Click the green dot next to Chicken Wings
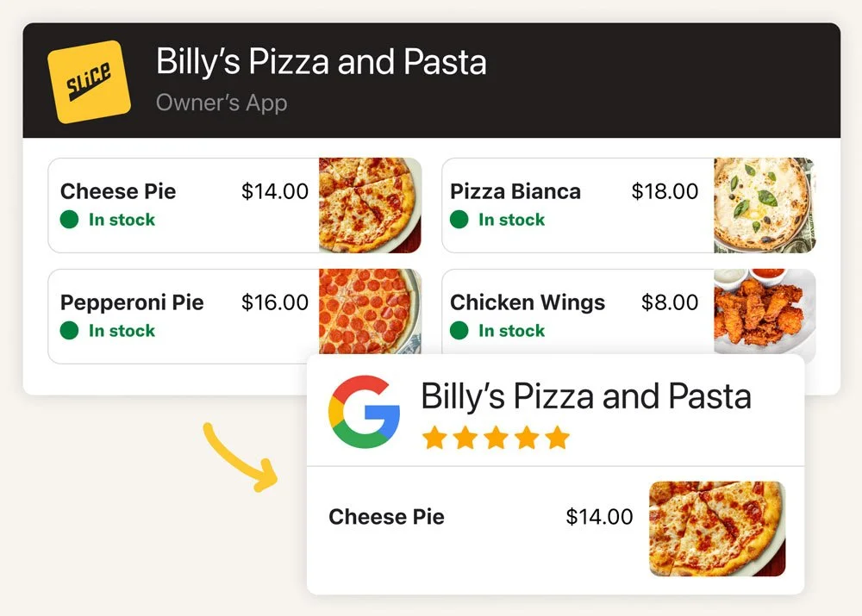Viewport: 862px width, 616px height. pyautogui.click(x=459, y=331)
